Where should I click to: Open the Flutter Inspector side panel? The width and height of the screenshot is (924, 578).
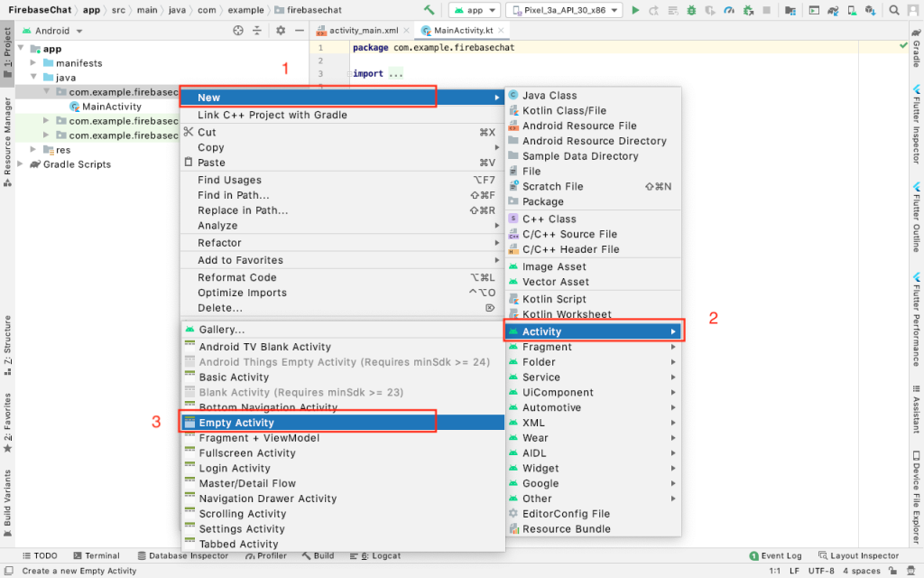[917, 125]
